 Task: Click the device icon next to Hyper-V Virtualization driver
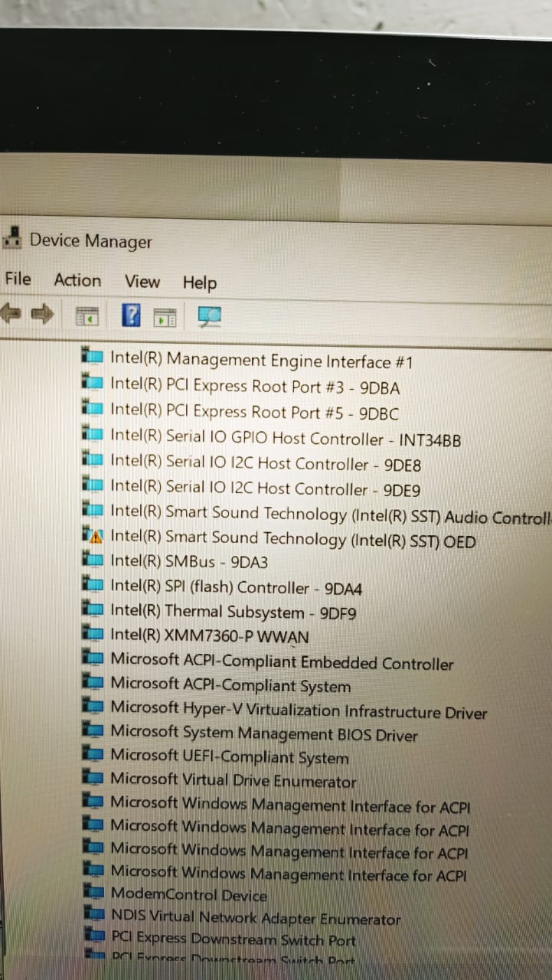tap(93, 707)
